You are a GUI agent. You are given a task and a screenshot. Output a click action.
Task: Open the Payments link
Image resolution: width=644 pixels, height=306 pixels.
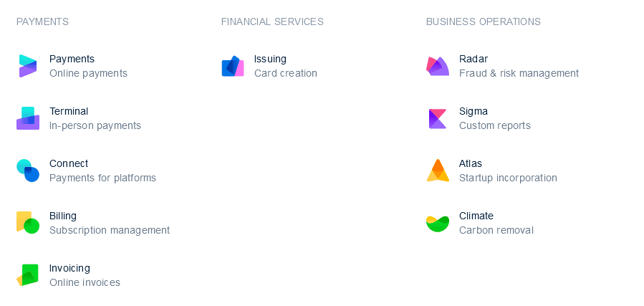click(72, 59)
